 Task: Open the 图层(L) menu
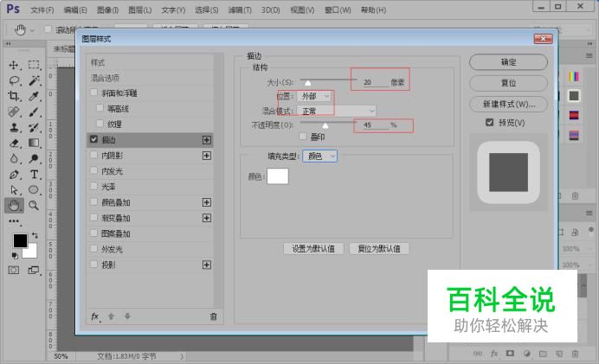coord(140,10)
